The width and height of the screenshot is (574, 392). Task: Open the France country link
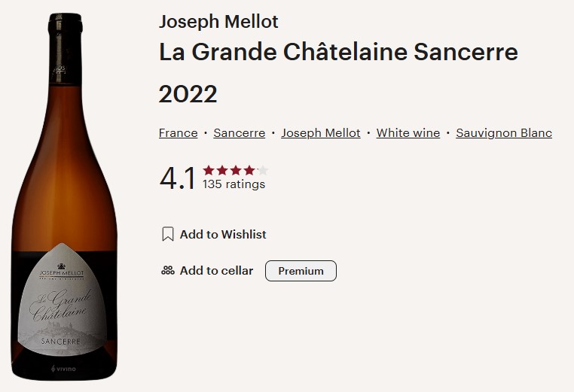(x=178, y=133)
